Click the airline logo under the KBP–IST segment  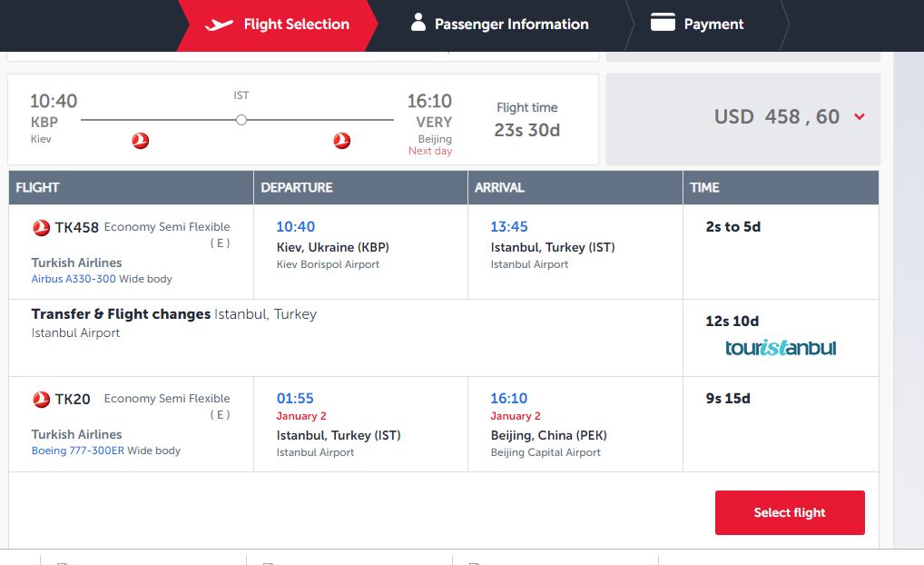(140, 141)
